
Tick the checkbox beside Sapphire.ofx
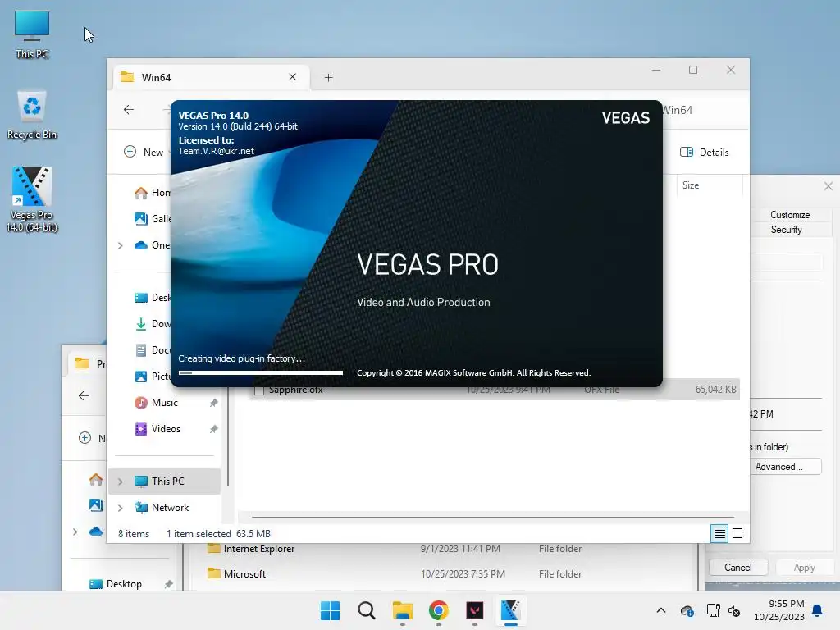coord(259,390)
